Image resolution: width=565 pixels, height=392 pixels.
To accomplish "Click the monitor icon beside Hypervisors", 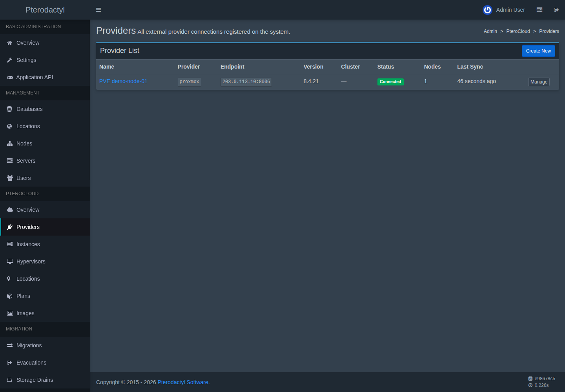I will point(10,261).
